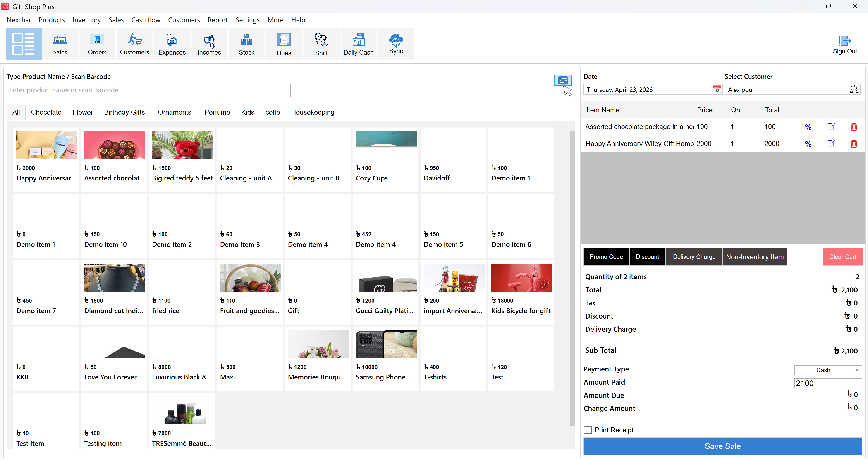Enable the Print Receipt checkbox
The height and width of the screenshot is (460, 868).
pyautogui.click(x=588, y=430)
